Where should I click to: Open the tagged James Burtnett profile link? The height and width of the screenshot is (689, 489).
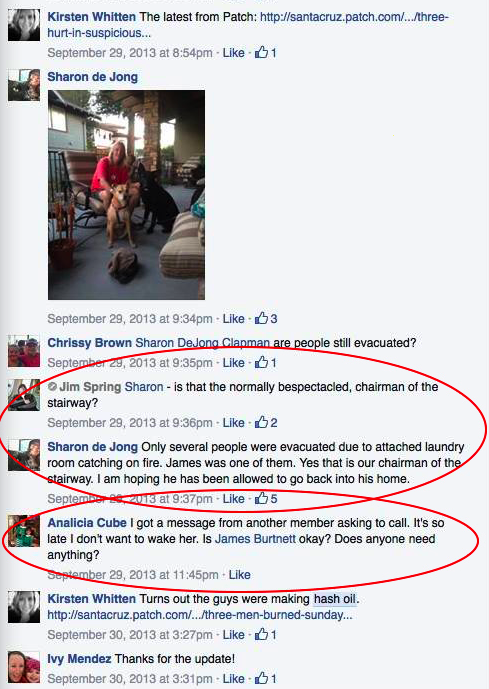coord(255,539)
